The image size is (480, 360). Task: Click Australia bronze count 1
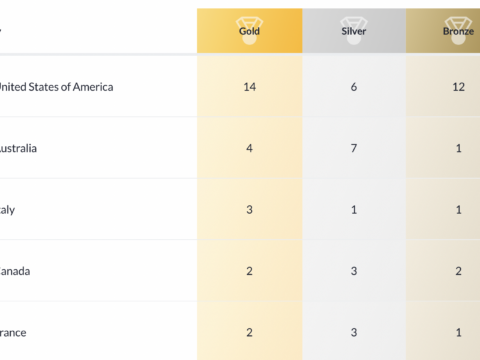(458, 148)
